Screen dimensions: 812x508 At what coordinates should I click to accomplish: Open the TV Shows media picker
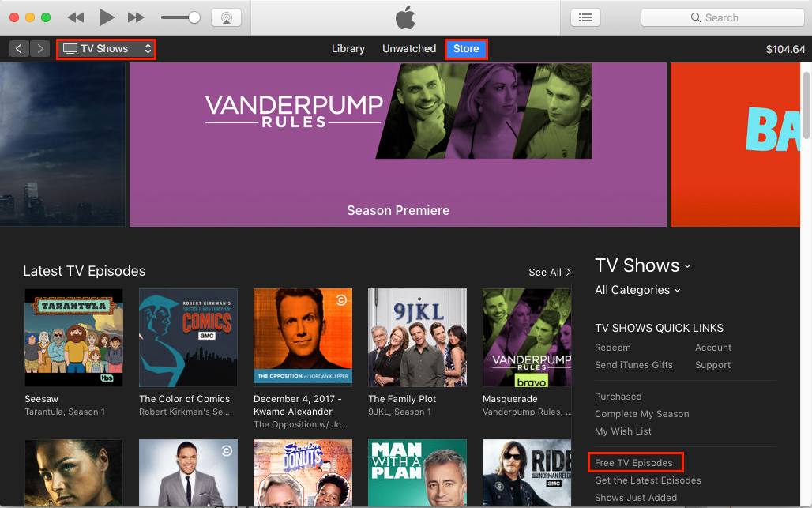click(106, 49)
